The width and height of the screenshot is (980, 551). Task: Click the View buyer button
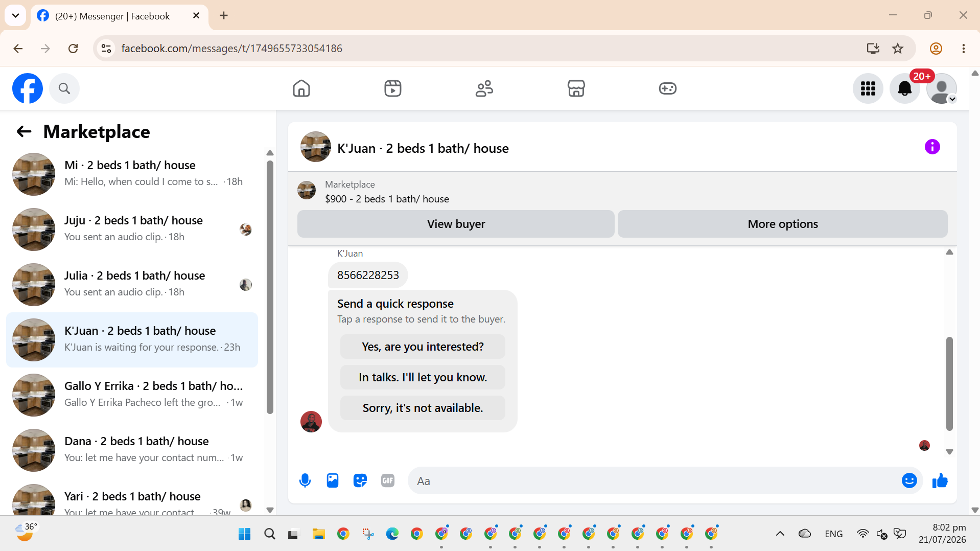pyautogui.click(x=456, y=224)
